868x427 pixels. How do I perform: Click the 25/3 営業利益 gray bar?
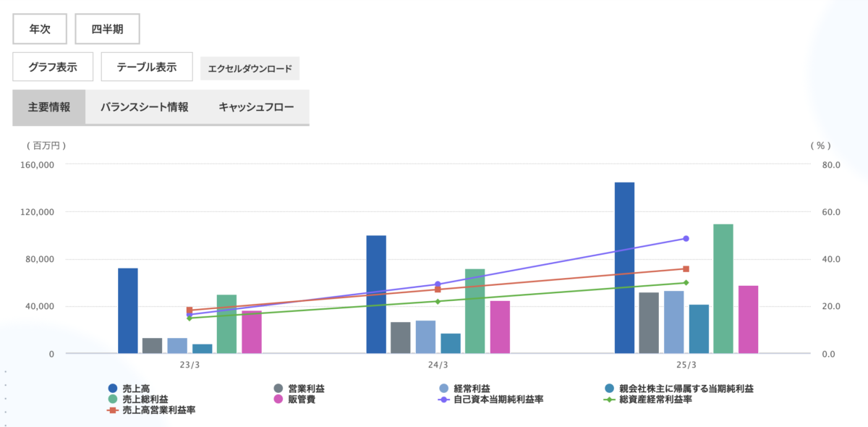(649, 323)
